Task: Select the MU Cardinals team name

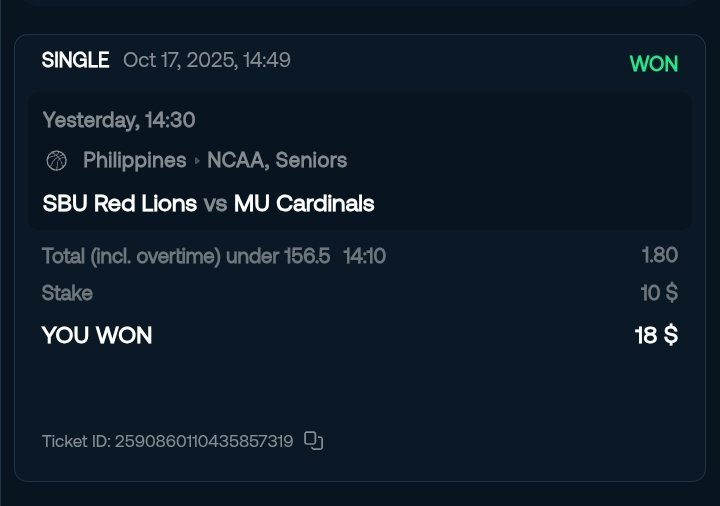Action: [304, 204]
